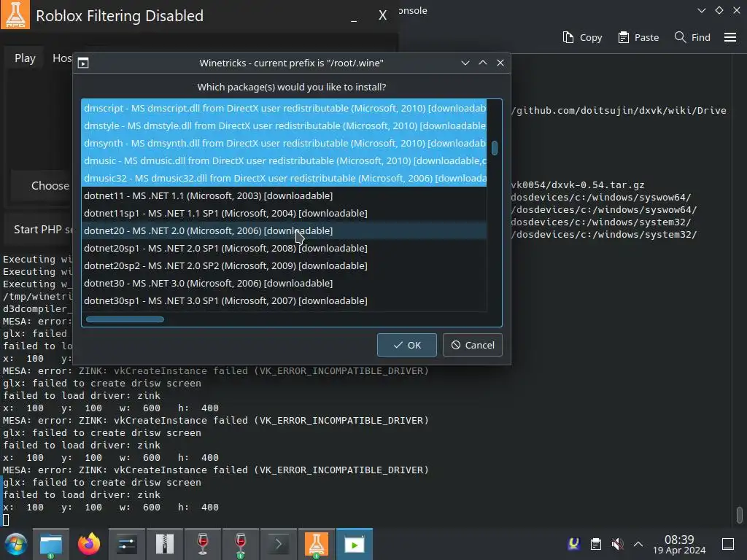The width and height of the screenshot is (747, 560).
Task: Open the file manager from the taskbar
Action: (x=51, y=544)
